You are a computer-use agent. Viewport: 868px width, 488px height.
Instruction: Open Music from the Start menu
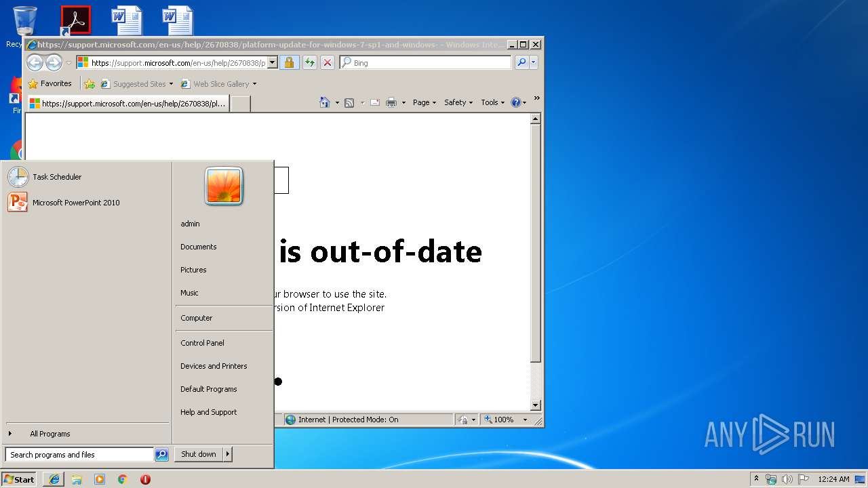(x=189, y=293)
